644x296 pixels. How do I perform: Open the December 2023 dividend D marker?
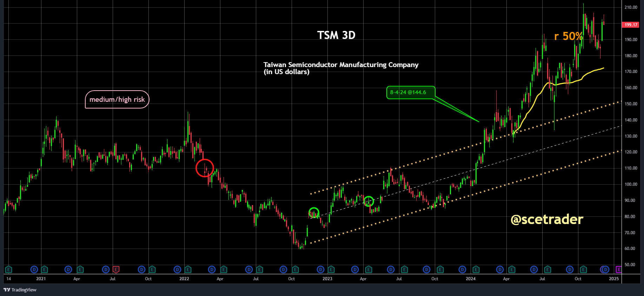pos(462,270)
